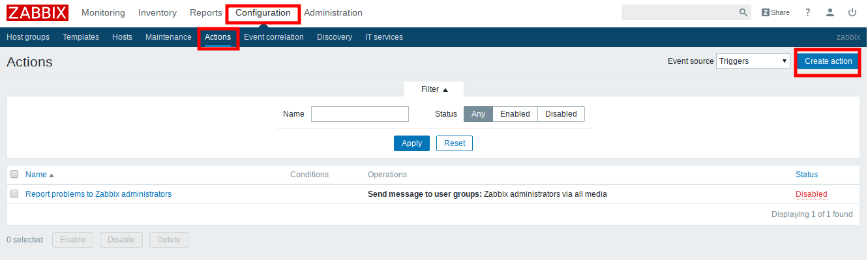Click the Zabbix logo
The image size is (868, 260).
(x=37, y=12)
